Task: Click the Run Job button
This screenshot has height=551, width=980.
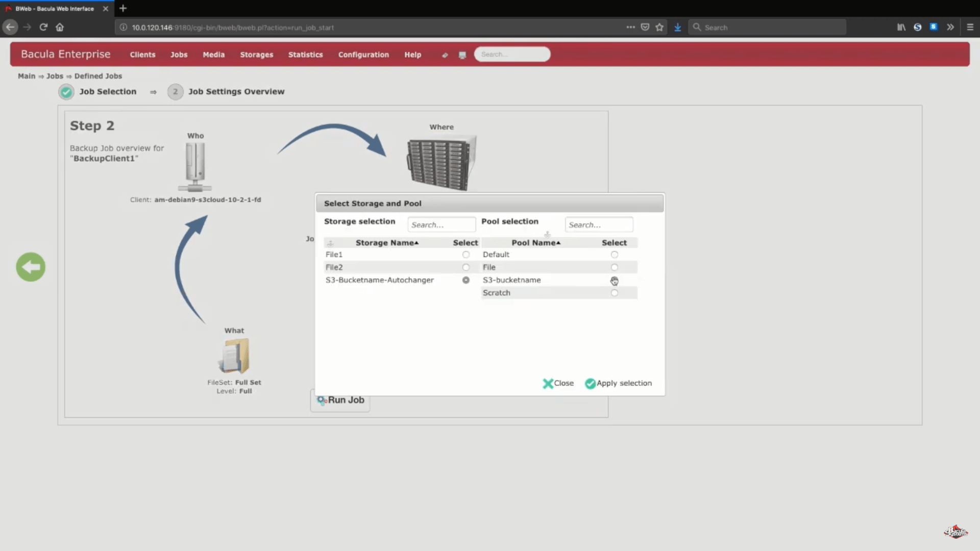Action: pos(340,400)
